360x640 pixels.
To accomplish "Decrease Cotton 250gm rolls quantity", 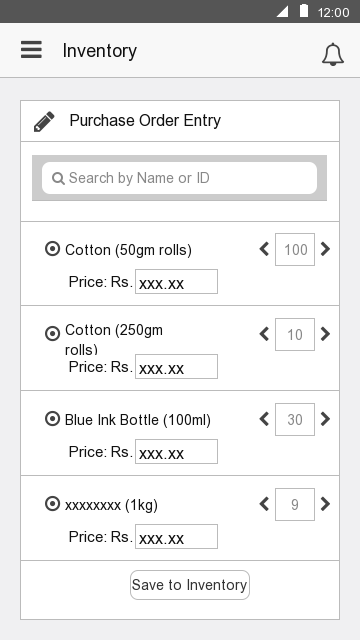I will coord(264,334).
